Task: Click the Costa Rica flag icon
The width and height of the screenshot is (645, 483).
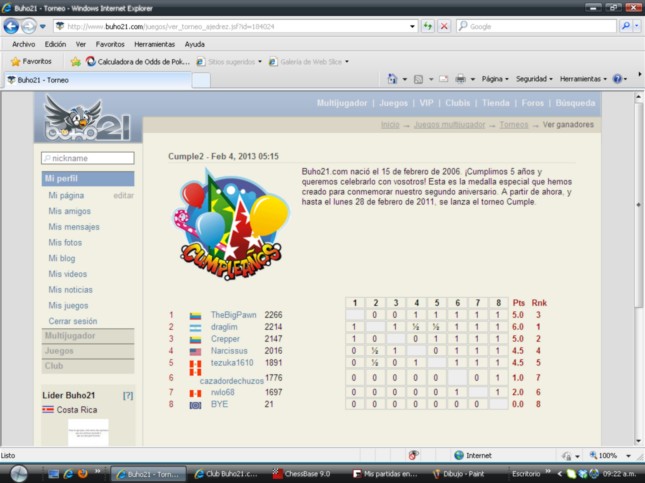Action: [48, 410]
